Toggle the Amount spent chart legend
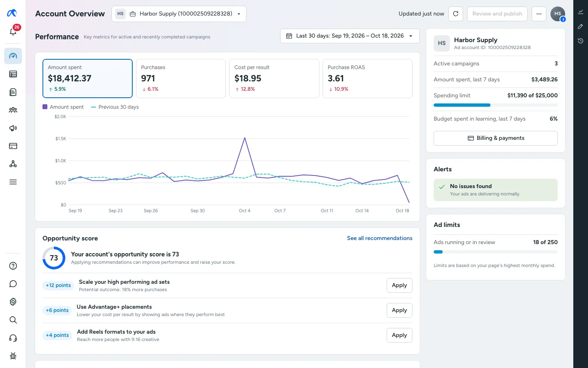Viewport: 588px width, 368px height. (63, 107)
